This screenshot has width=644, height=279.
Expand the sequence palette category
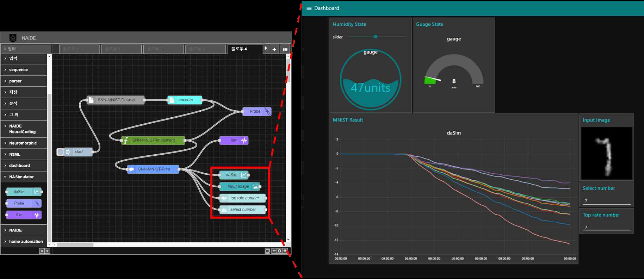(x=24, y=70)
